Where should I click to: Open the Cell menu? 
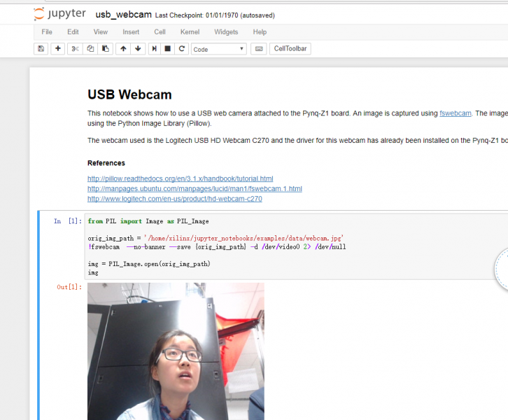[x=160, y=31]
